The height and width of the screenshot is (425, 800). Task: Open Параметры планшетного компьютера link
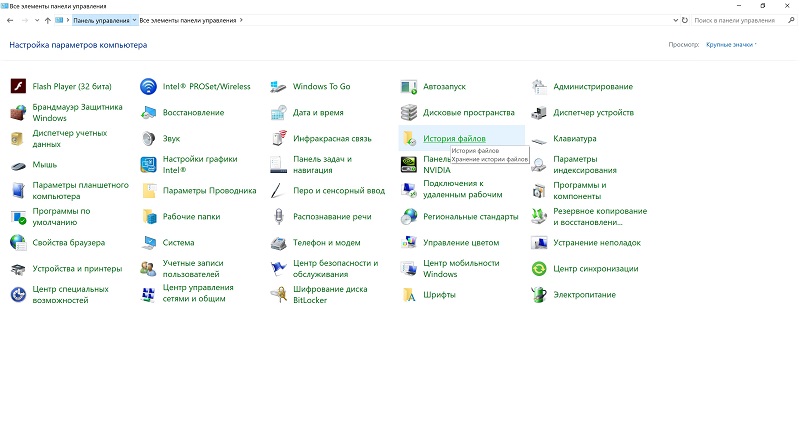point(81,190)
